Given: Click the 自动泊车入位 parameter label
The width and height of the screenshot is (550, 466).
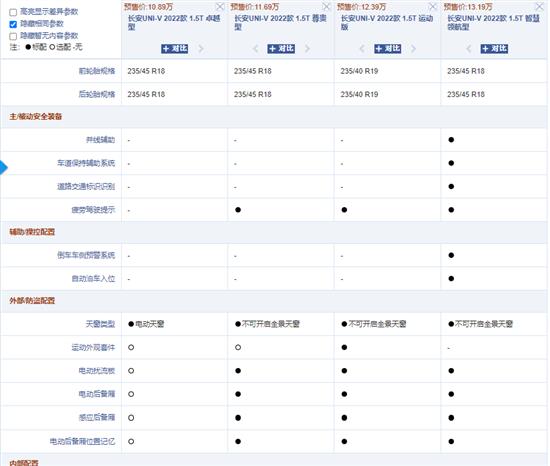Looking at the screenshot, I should tap(93, 279).
